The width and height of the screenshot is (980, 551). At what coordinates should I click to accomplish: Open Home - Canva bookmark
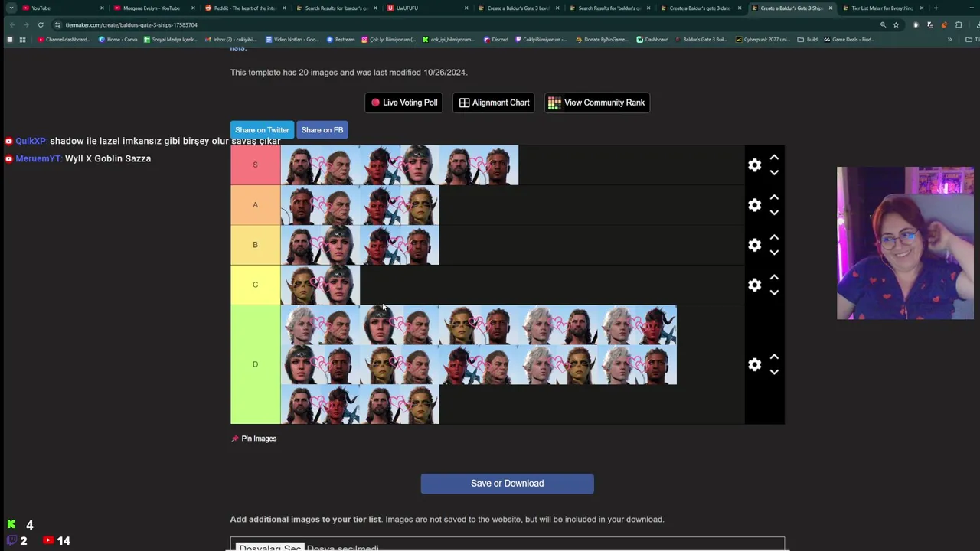(119, 39)
